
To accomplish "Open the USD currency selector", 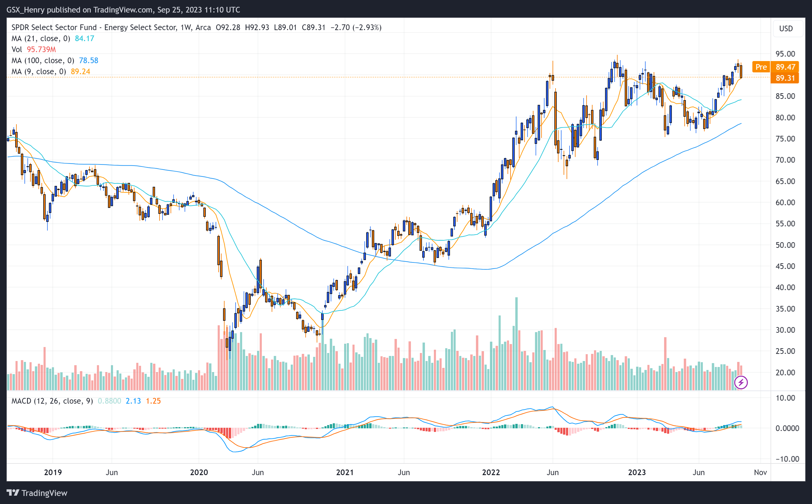I will (786, 29).
